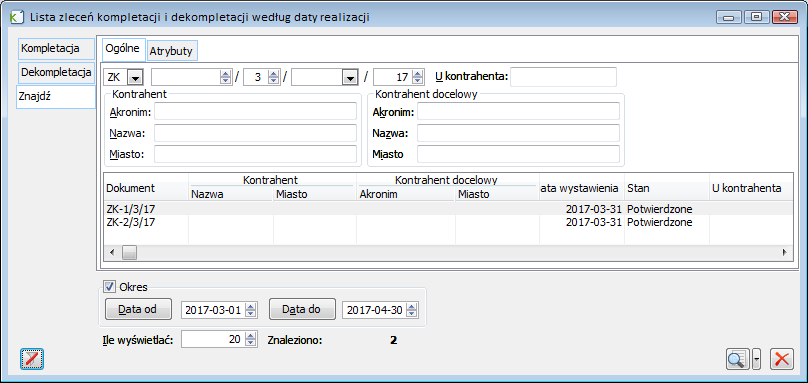
Task: Switch to the Kompletacja tab
Action: tap(56, 49)
